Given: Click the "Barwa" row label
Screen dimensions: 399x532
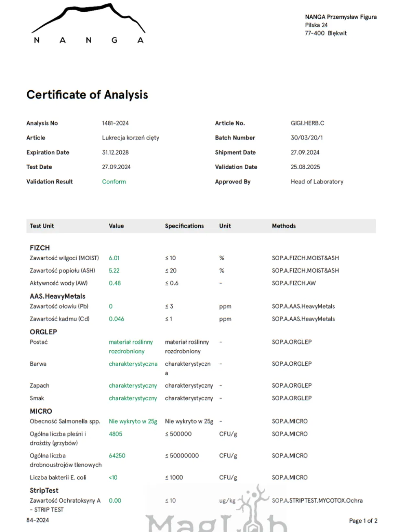Looking at the screenshot, I should tap(38, 364).
